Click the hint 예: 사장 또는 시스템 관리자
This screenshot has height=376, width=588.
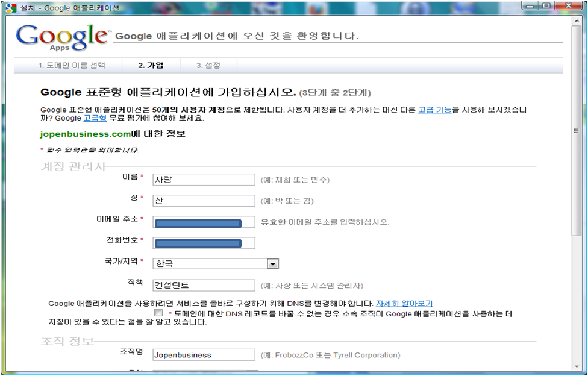coord(312,286)
